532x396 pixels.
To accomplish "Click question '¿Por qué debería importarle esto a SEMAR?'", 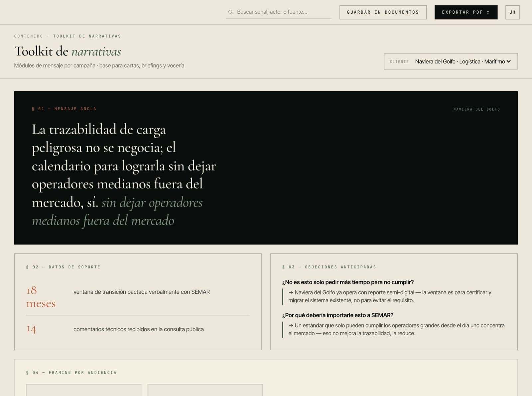I will (x=338, y=315).
